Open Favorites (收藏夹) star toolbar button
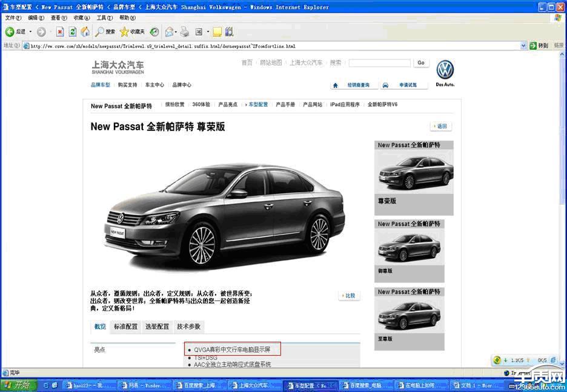 [132, 32]
